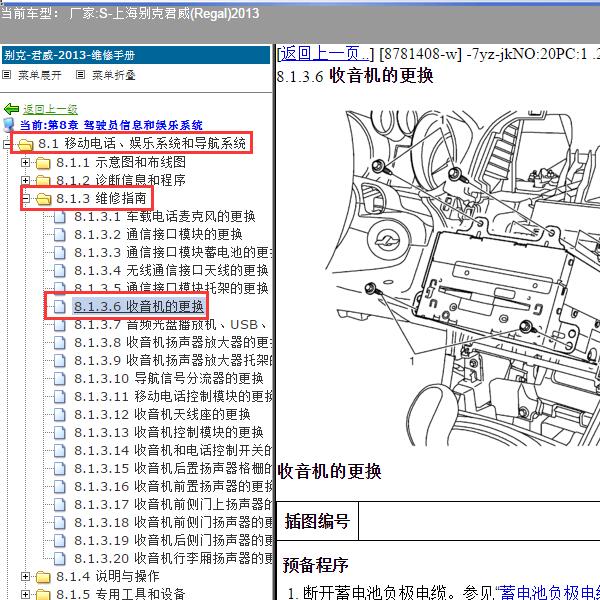600x600 pixels.
Task: Open 8.1.3.15 收音机后置扬声器格栅 entry
Action: [173, 468]
